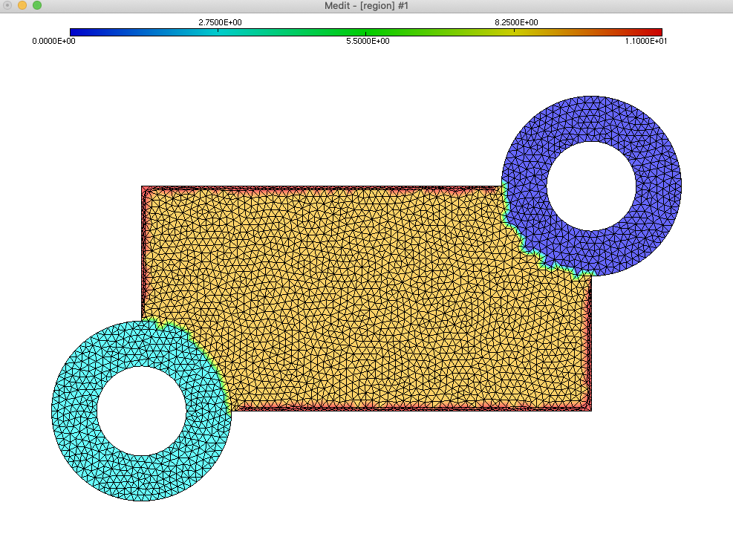
Task: Click the yellow minimize window button
Action: click(x=22, y=5)
